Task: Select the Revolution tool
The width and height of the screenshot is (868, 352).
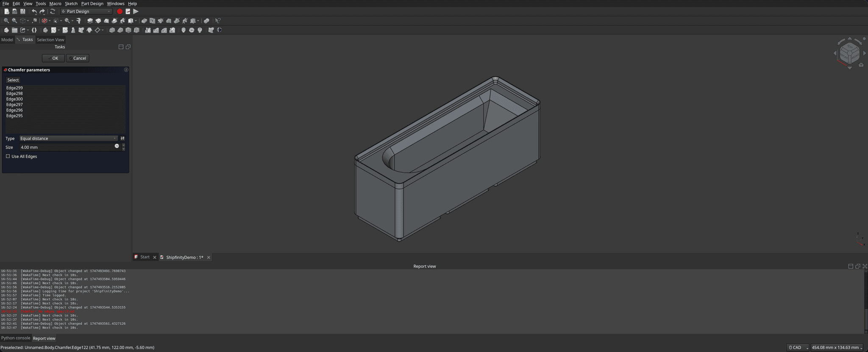Action: click(x=98, y=20)
